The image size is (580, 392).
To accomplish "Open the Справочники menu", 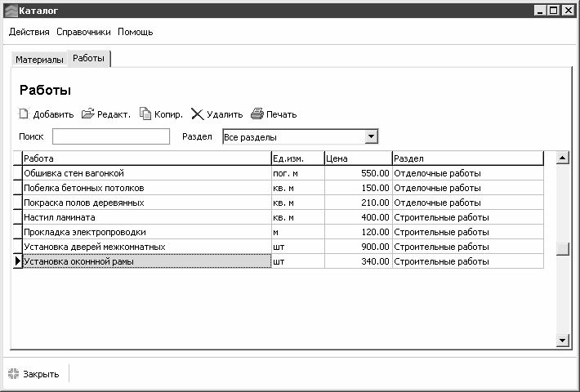I will coord(84,32).
